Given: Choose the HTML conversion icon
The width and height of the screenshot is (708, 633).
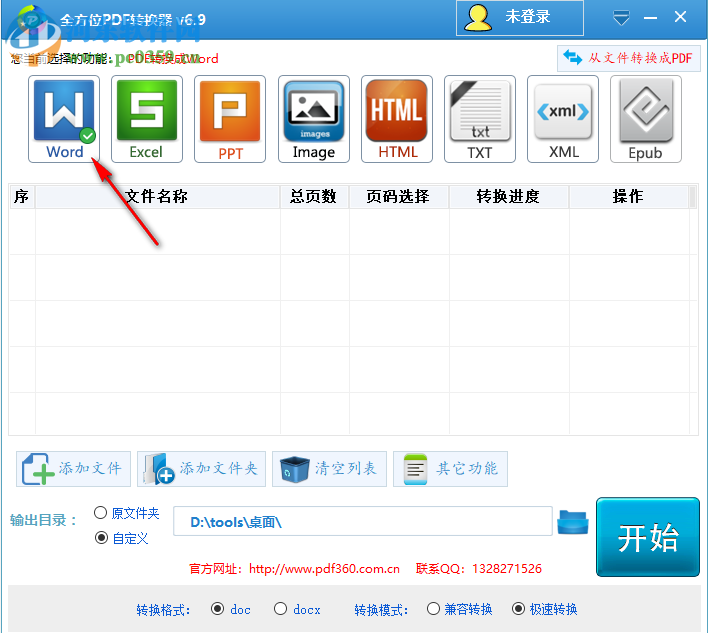Looking at the screenshot, I should point(397,119).
